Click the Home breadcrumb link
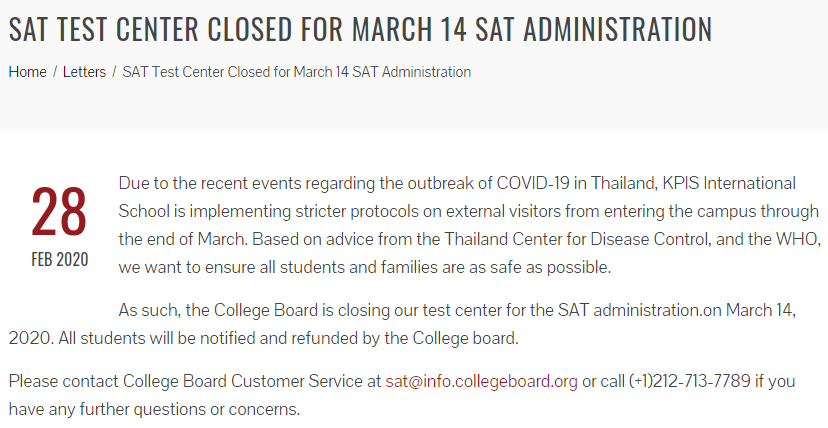The image size is (828, 428). pyautogui.click(x=27, y=72)
